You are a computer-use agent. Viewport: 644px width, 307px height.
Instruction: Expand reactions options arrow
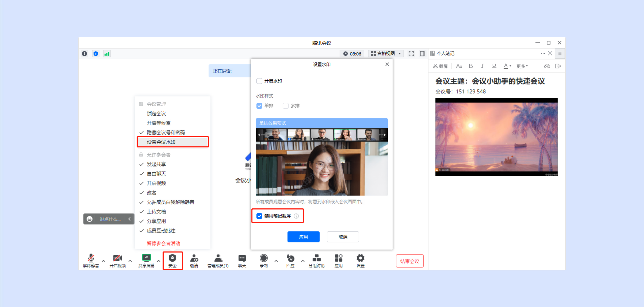point(303,261)
